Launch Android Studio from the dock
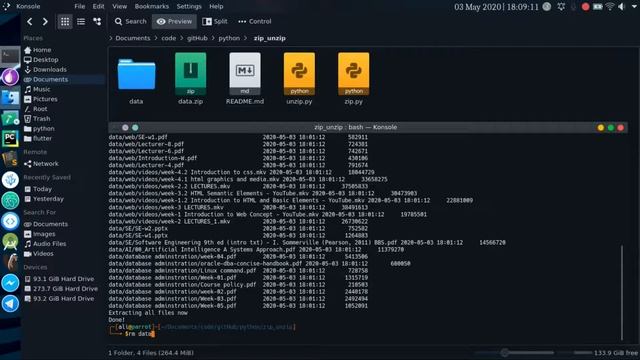Viewport: 640px width, 360px height. 10,242
